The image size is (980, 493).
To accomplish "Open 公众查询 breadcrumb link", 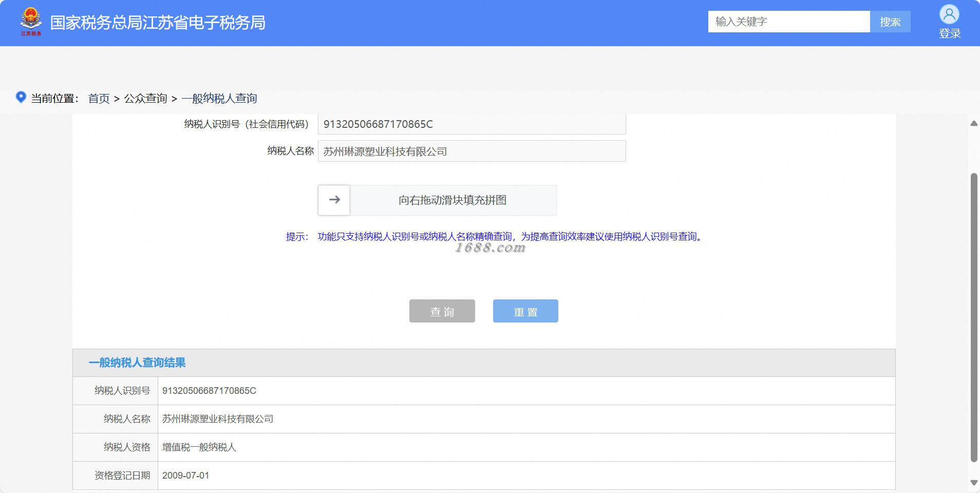I will (x=145, y=98).
